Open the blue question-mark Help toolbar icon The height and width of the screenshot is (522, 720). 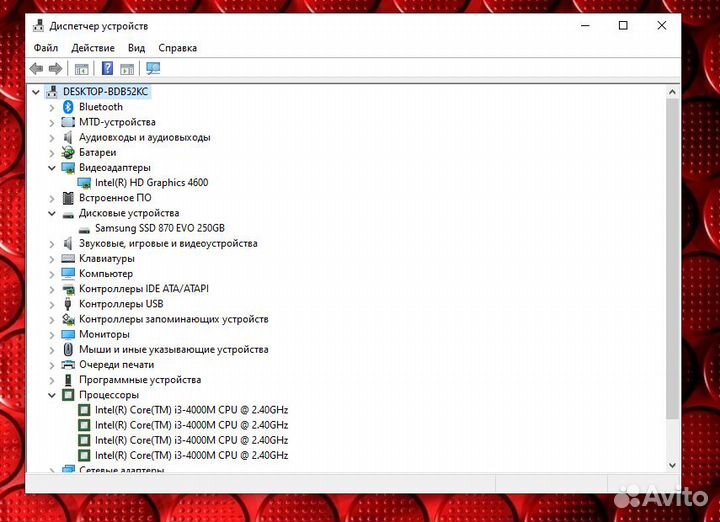point(107,68)
